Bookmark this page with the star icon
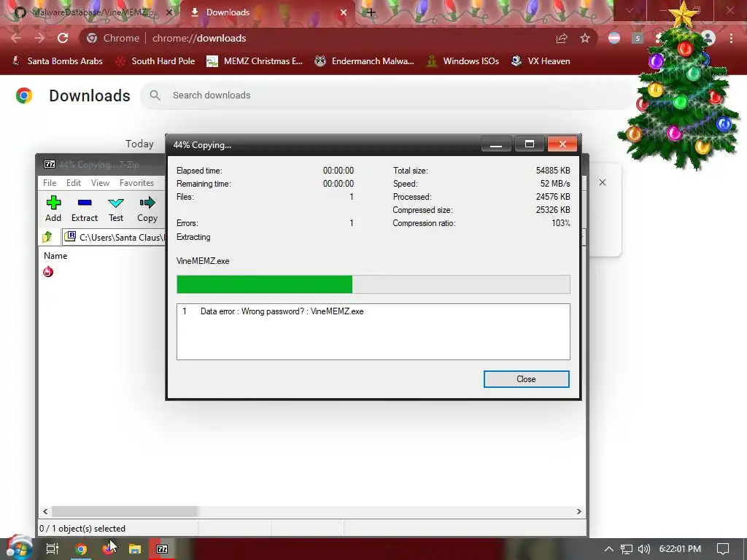Screen dimensions: 747x560 point(585,38)
